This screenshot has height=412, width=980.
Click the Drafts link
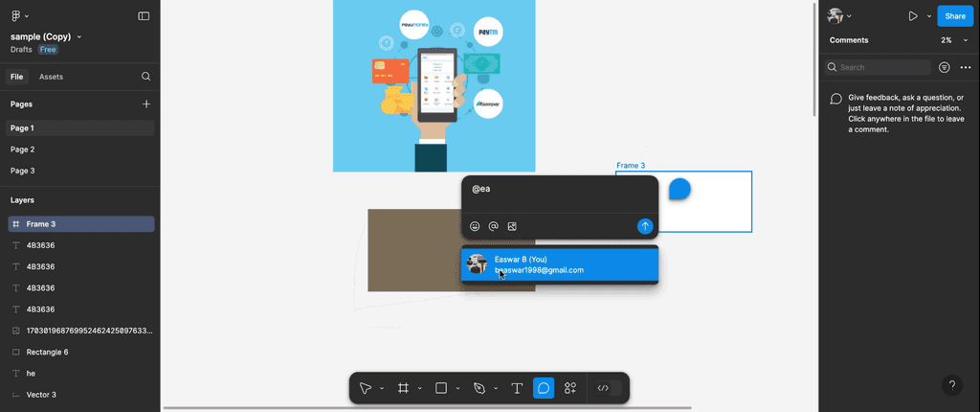coord(21,50)
